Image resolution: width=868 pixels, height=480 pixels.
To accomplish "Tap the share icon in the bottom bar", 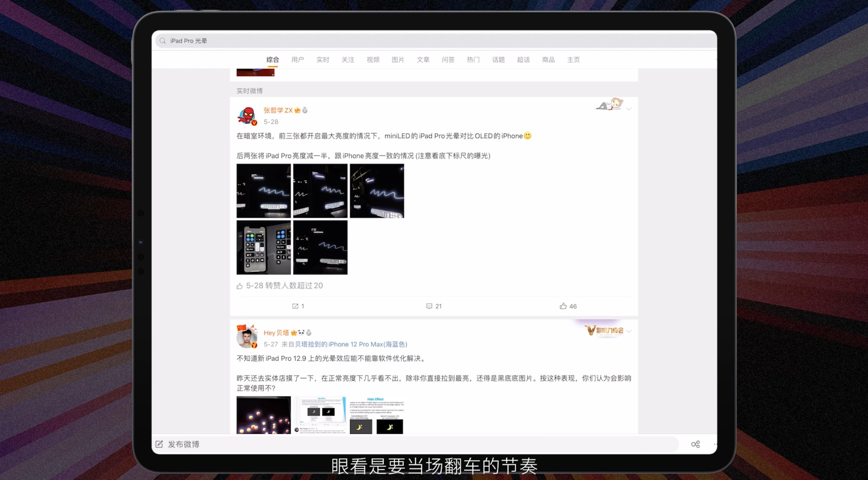I will pyautogui.click(x=695, y=444).
